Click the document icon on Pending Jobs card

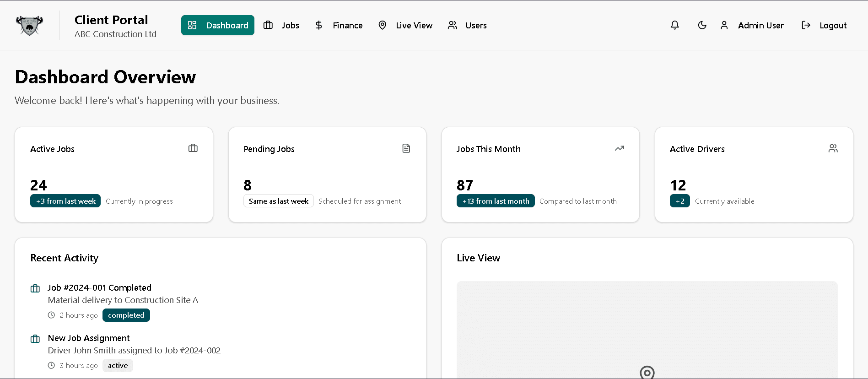point(406,148)
